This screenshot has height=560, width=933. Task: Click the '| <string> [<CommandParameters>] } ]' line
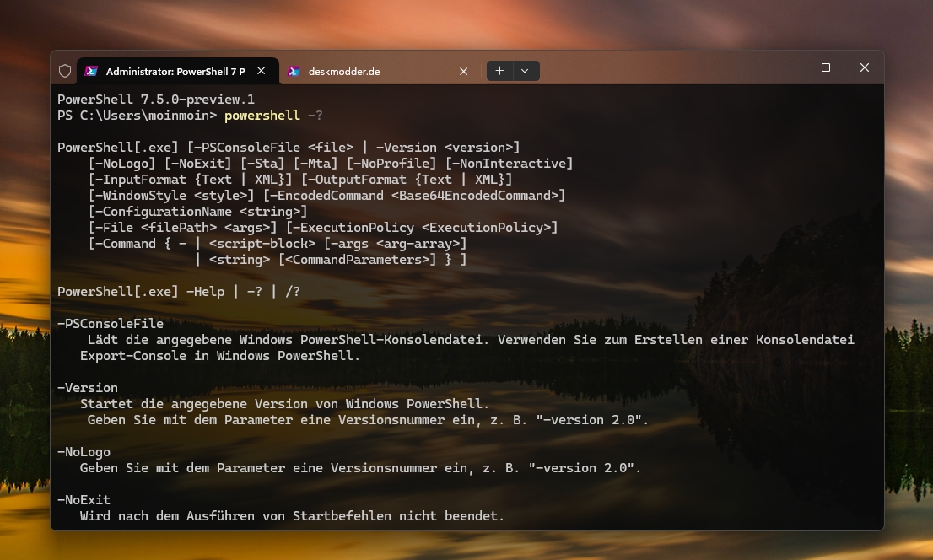pyautogui.click(x=331, y=260)
